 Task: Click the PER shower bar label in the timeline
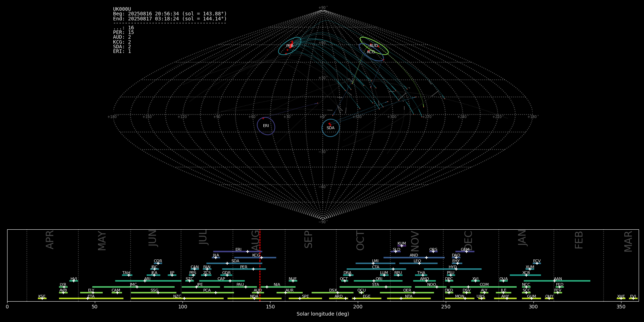click(x=244, y=267)
